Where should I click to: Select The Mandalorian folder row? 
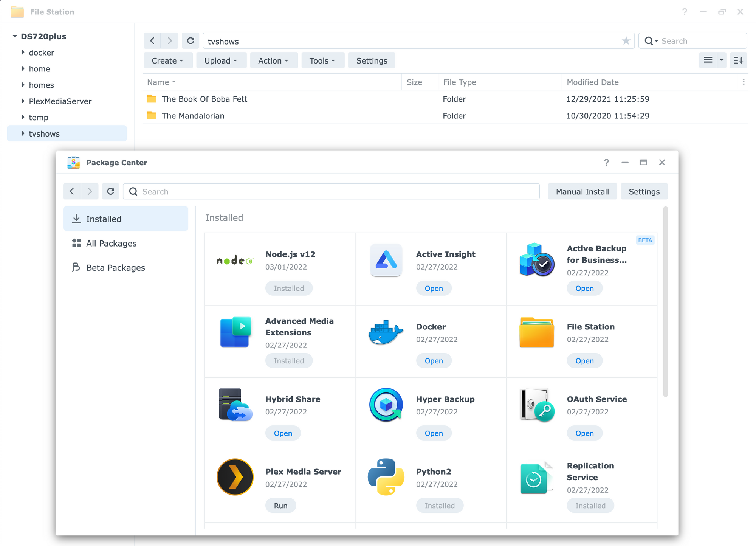(x=445, y=116)
